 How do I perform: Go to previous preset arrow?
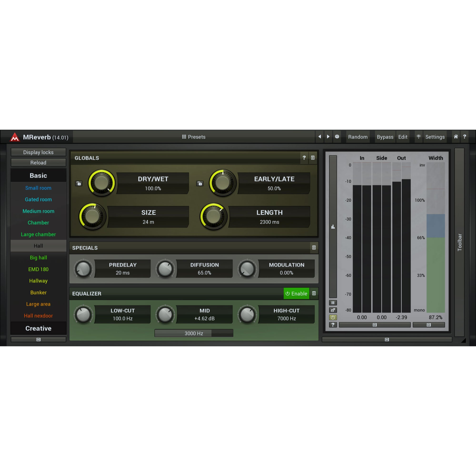coord(320,137)
